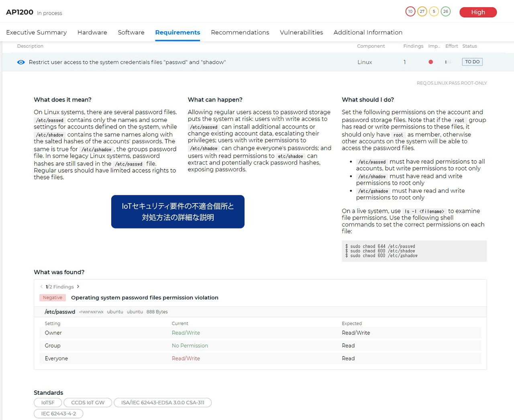Sort by the Findings column header
The width and height of the screenshot is (514, 420).
pos(413,46)
